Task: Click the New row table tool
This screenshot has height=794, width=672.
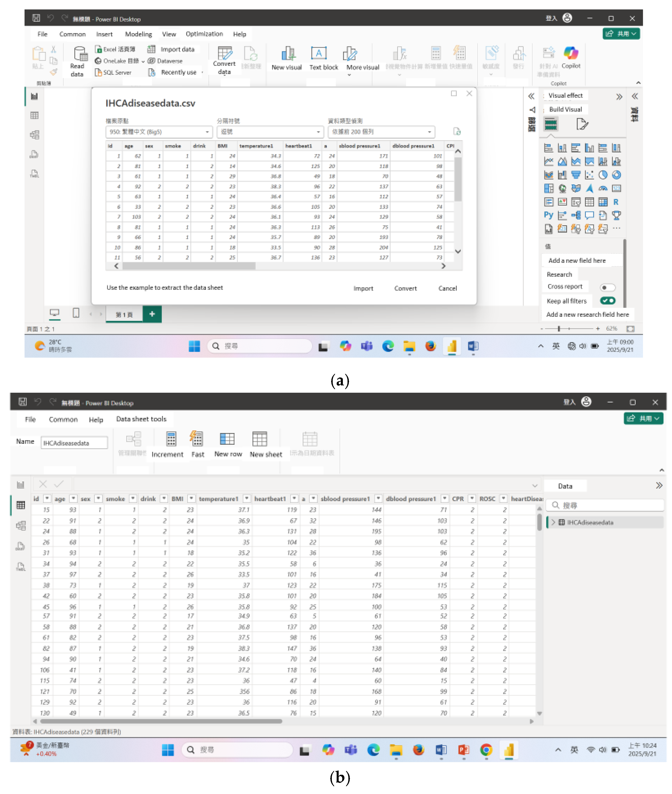Action: [x=227, y=439]
